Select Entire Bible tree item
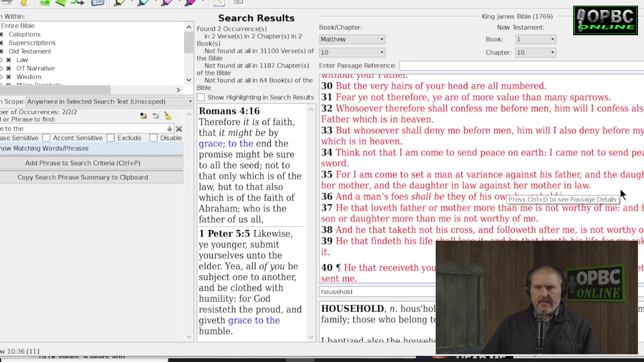Image resolution: width=644 pixels, height=362 pixels. click(x=18, y=26)
